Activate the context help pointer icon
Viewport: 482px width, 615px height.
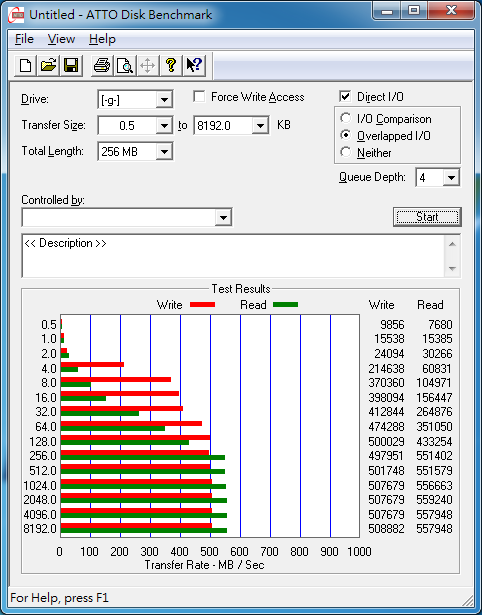194,65
